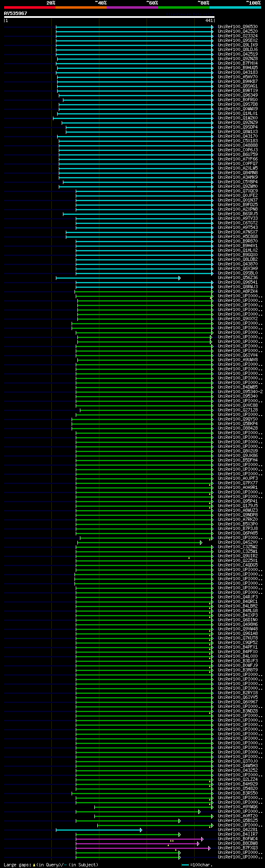This screenshot has height=868, width=265.
Task: Select hit label UniRef100_Q56Z36
Action: [238, 278]
